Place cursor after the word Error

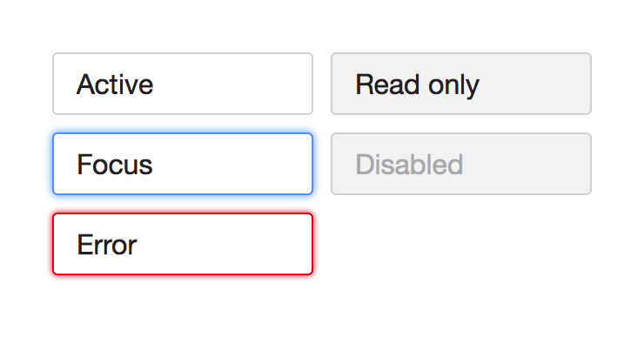click(x=138, y=245)
